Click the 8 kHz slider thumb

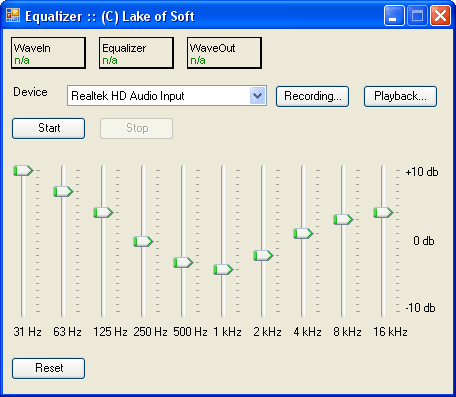pyautogui.click(x=343, y=219)
